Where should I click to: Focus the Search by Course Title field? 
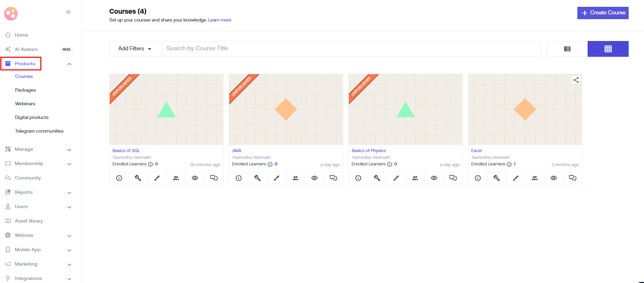(x=351, y=49)
